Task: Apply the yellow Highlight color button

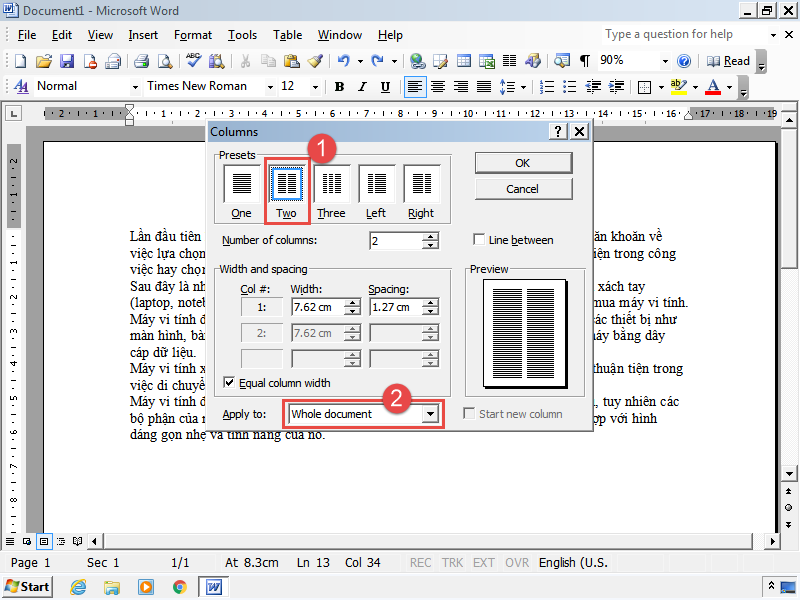Action: click(679, 87)
